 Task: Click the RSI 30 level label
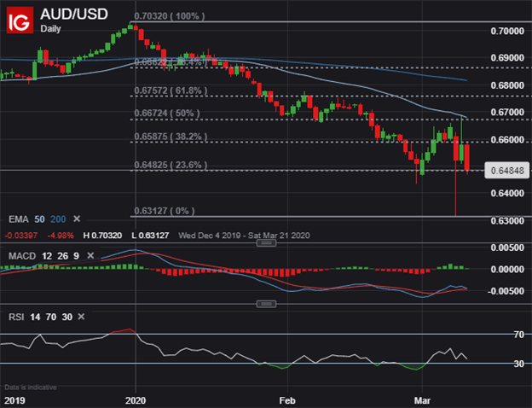(x=518, y=364)
